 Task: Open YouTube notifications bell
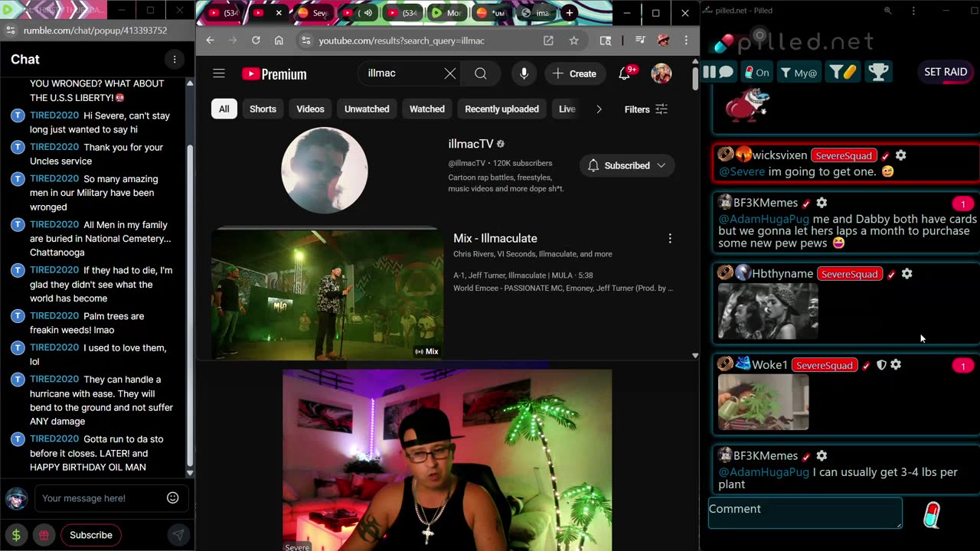[x=625, y=73]
